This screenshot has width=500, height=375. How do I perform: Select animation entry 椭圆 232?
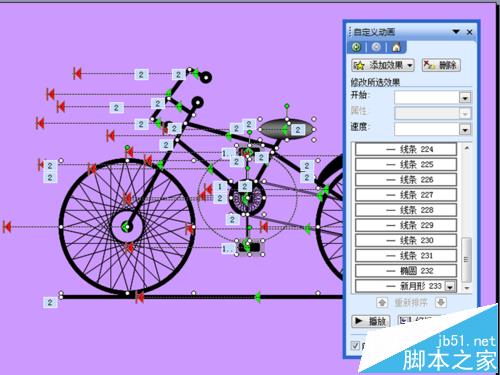pos(406,271)
